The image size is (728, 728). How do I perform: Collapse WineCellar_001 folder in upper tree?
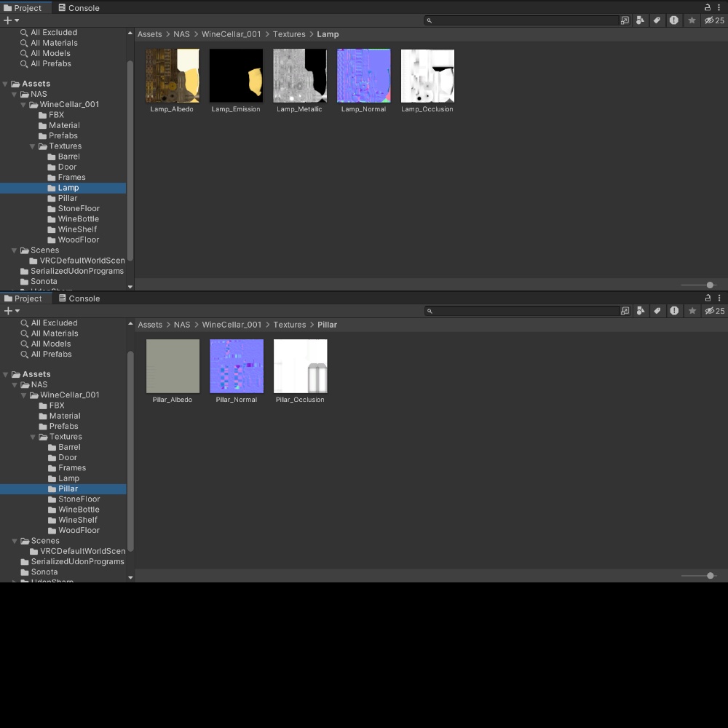[x=23, y=105]
